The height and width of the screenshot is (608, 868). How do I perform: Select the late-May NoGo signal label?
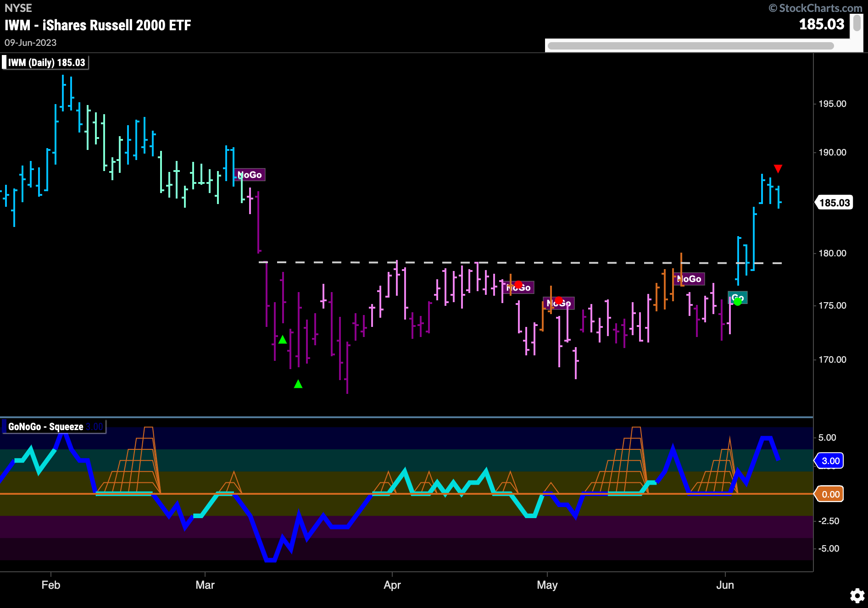[689, 279]
